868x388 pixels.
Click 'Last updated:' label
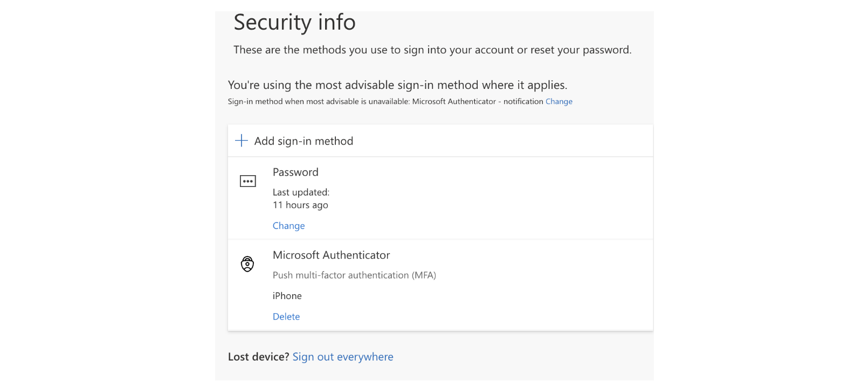(x=301, y=192)
